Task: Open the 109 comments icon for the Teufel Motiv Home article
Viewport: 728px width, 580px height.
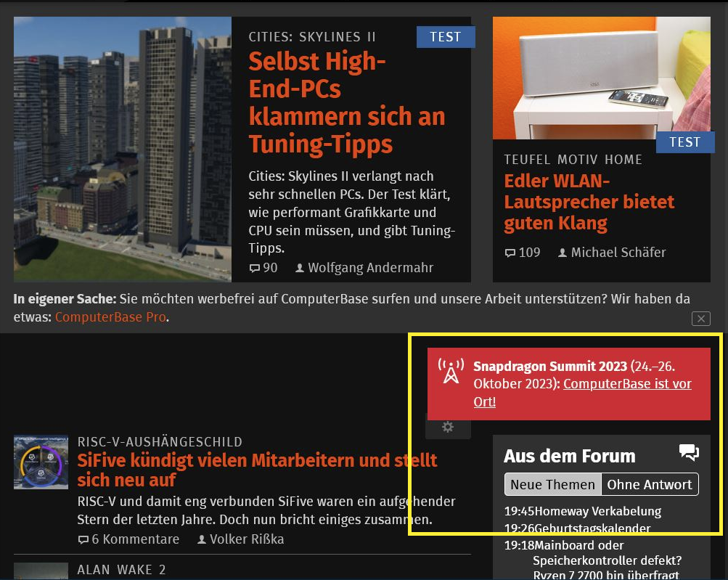Action: [510, 253]
